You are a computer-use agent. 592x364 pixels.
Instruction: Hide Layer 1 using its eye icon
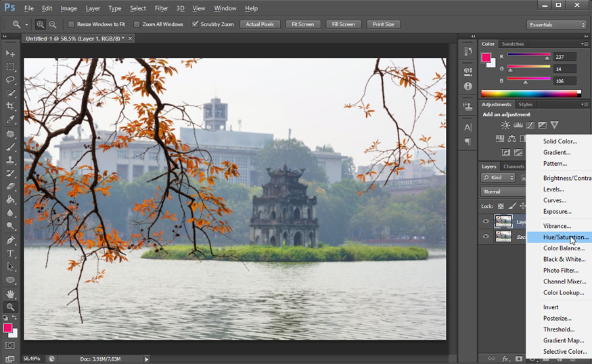(486, 221)
